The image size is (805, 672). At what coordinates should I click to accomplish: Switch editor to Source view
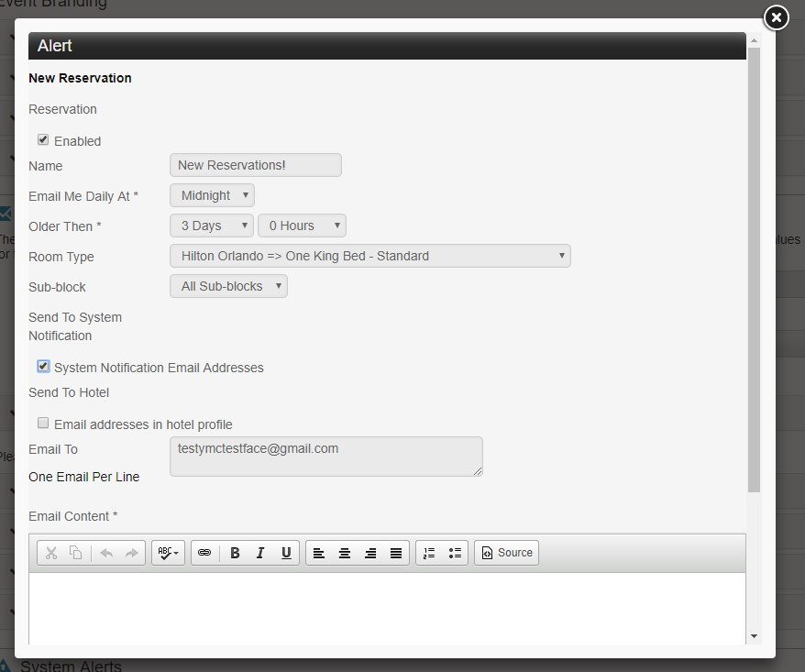tap(507, 553)
